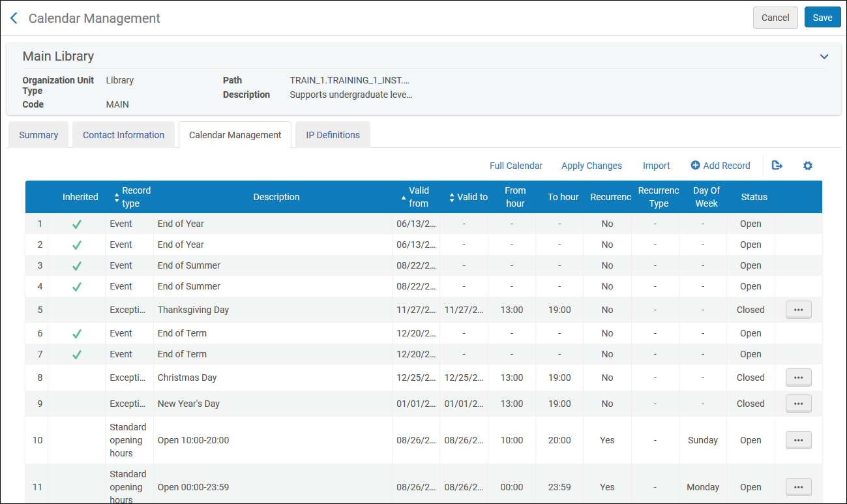
Task: Click the Inherited checkmark in row 3
Action: pos(76,265)
